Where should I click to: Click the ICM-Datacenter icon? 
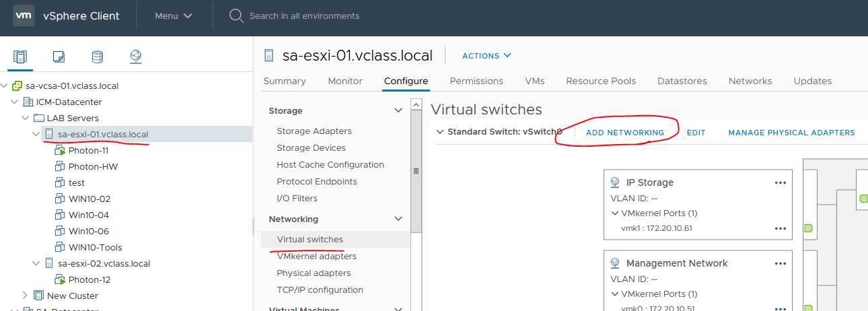click(28, 102)
